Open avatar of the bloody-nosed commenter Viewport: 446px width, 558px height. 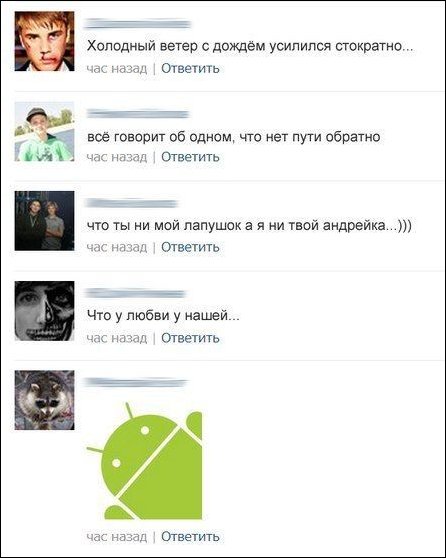click(x=44, y=41)
